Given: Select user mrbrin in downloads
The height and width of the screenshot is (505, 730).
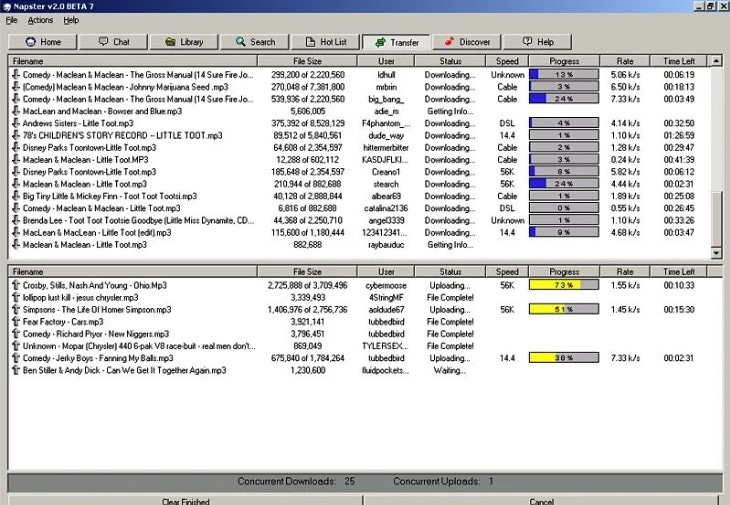Looking at the screenshot, I should [x=386, y=87].
